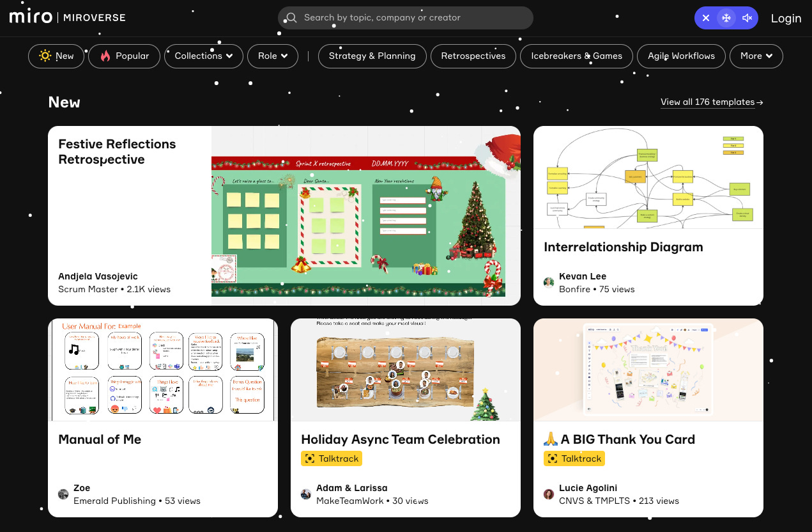Click the search magnifier icon
Screen dimensions: 812x532
pyautogui.click(x=291, y=18)
